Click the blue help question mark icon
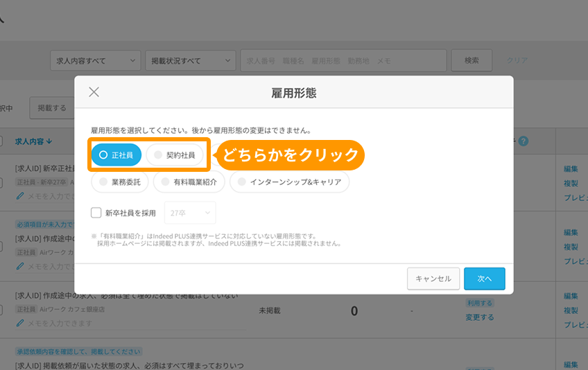The height and width of the screenshot is (370, 588). point(523,141)
